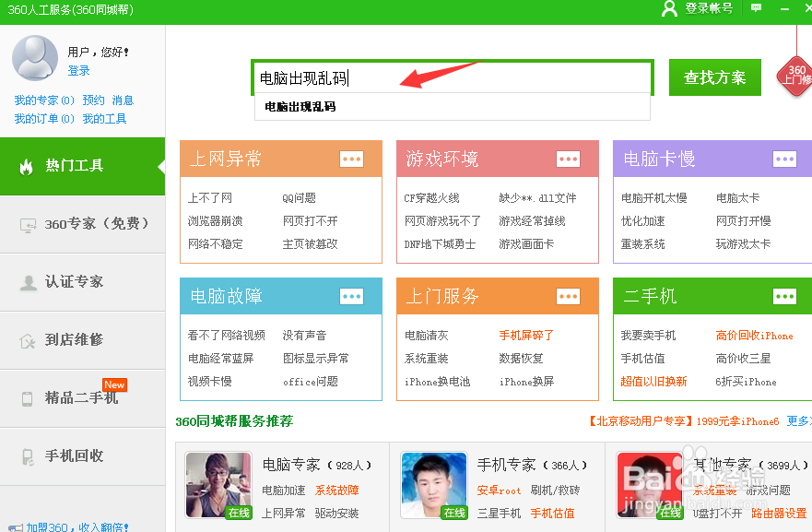Select 数据恢复 service
Viewport: 812px width, 532px height.
tap(521, 358)
